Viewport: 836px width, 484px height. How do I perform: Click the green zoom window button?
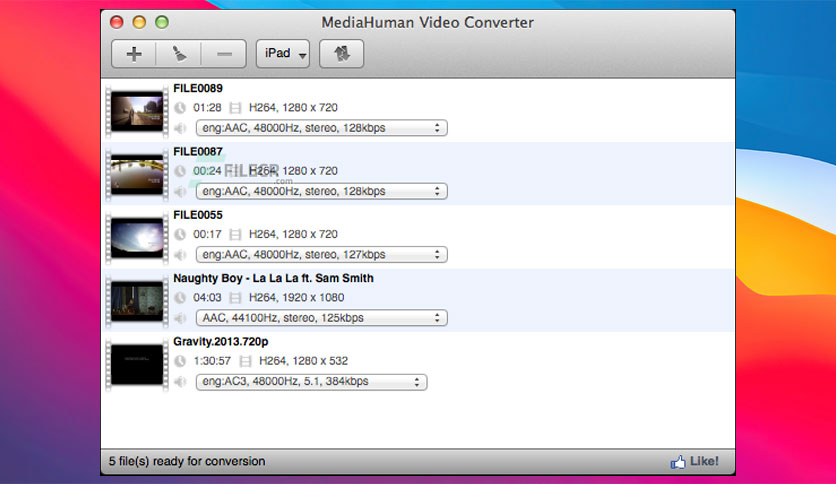pyautogui.click(x=162, y=22)
